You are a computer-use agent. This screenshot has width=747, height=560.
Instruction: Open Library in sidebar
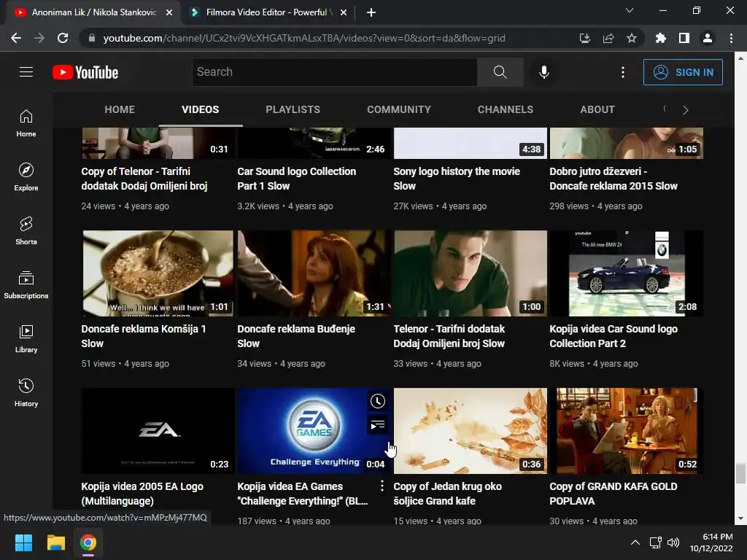click(x=26, y=339)
